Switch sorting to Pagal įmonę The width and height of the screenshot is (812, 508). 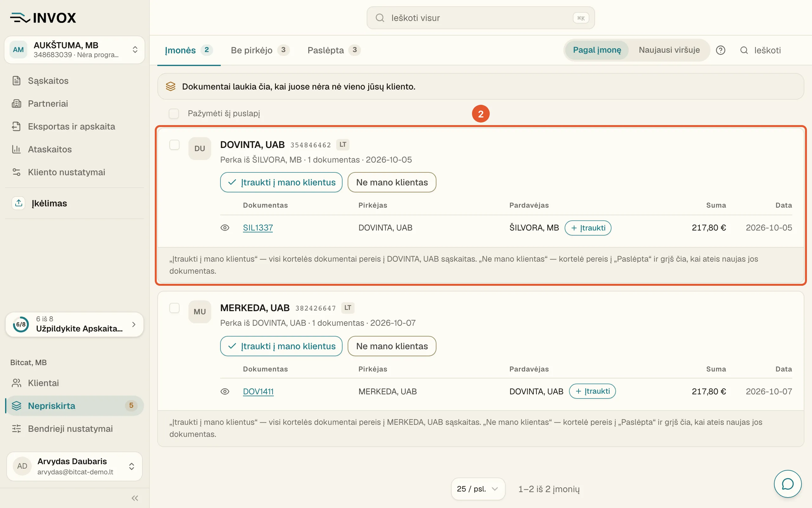597,50
